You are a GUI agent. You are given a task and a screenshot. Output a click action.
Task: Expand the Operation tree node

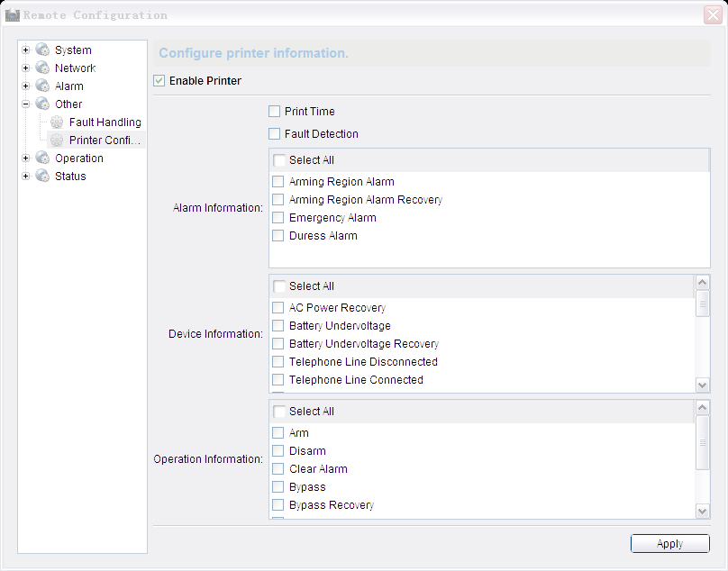tap(26, 159)
